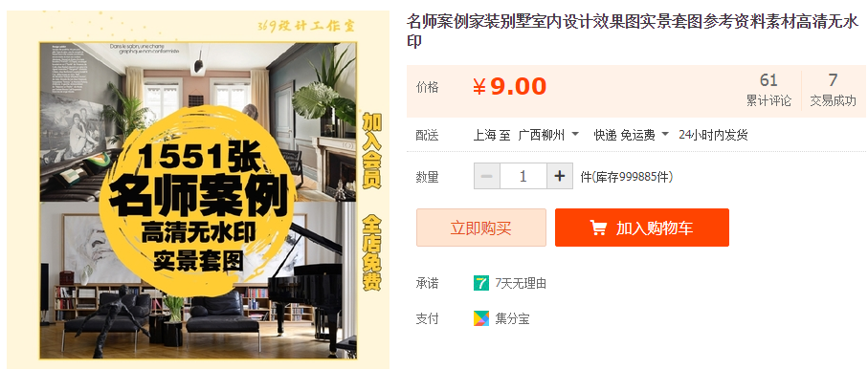The height and width of the screenshot is (391, 868).
Task: Open the 快递 免运费 shipping dropdown
Action: 632,135
